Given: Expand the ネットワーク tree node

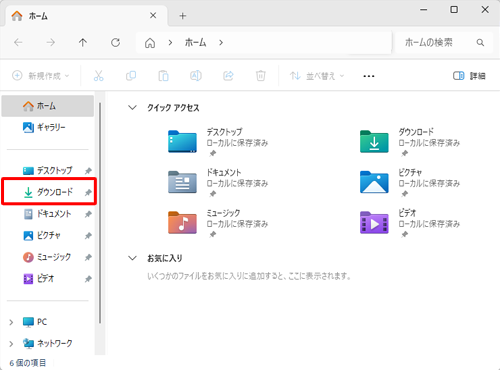Looking at the screenshot, I should pos(11,344).
